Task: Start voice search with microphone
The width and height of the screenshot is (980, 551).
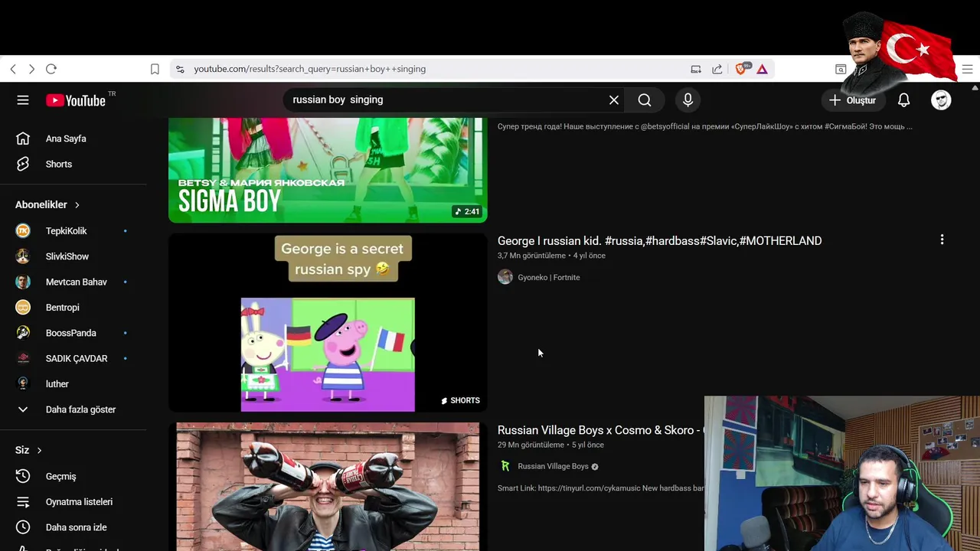Action: click(688, 100)
